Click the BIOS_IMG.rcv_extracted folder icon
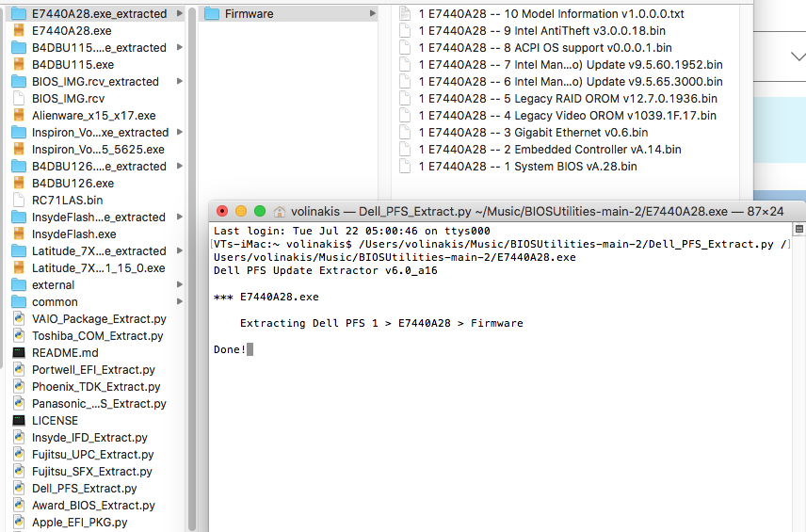806x532 pixels. coord(19,82)
